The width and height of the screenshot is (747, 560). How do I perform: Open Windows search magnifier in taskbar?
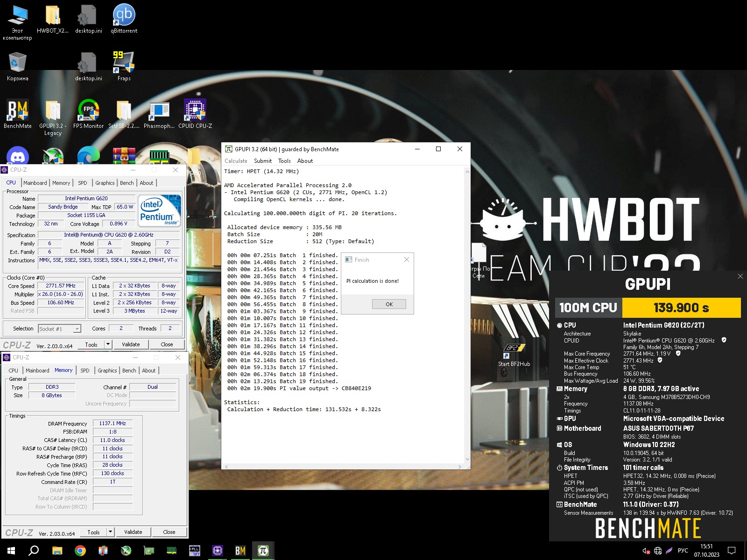click(34, 551)
